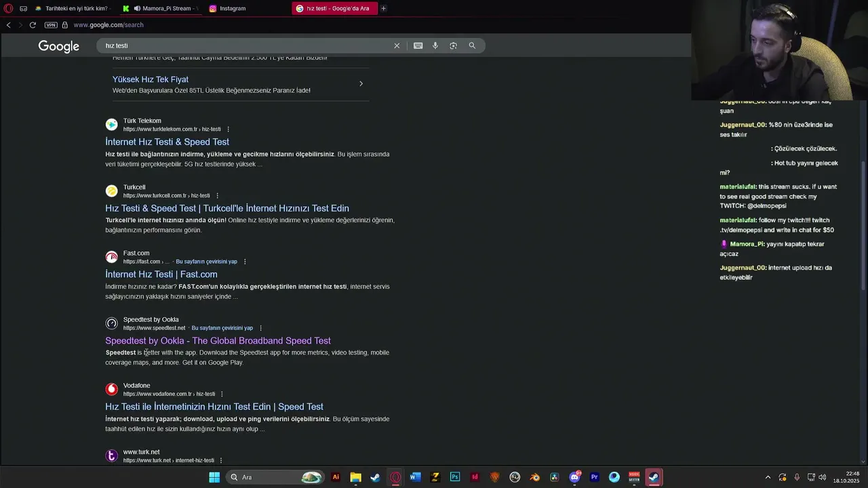
Task: Switch to the Mamora_Pi Stream tab
Action: coord(160,8)
